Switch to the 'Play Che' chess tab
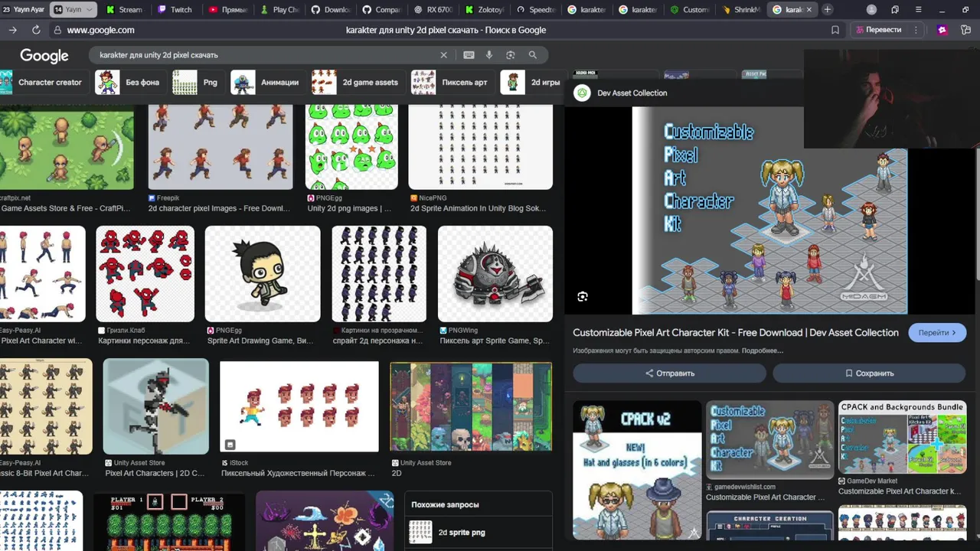980x551 pixels. 279,9
